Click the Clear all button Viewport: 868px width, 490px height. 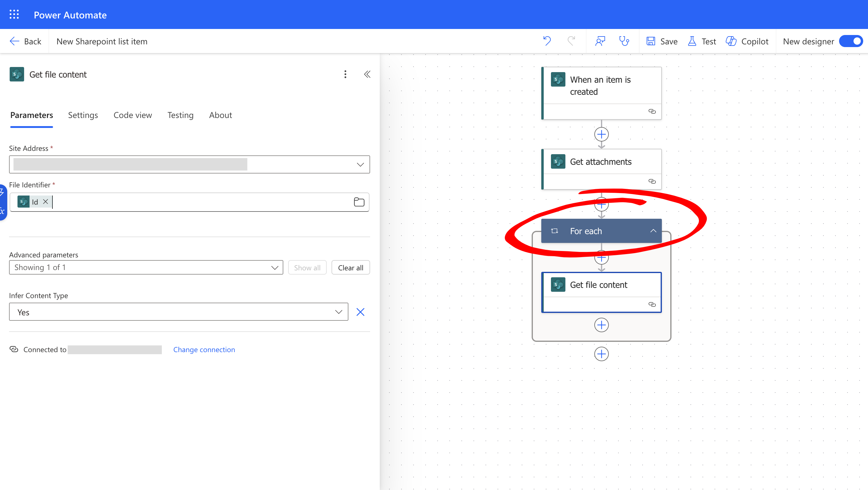[351, 268]
